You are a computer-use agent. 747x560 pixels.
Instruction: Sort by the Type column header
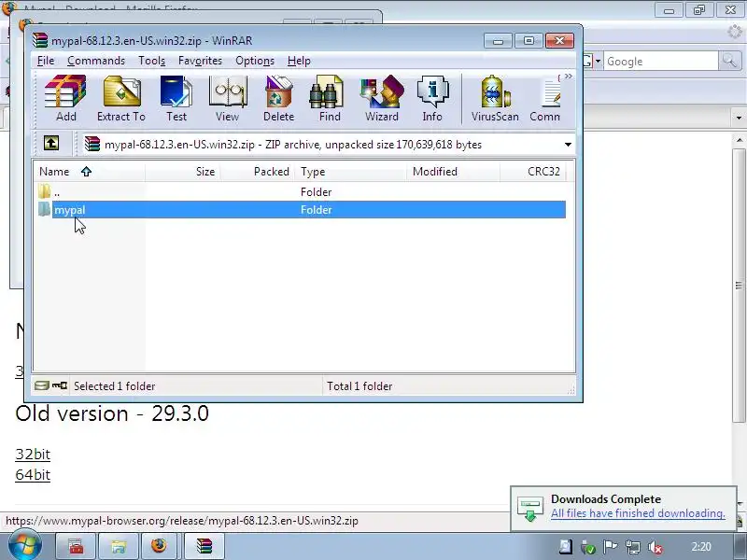click(351, 172)
